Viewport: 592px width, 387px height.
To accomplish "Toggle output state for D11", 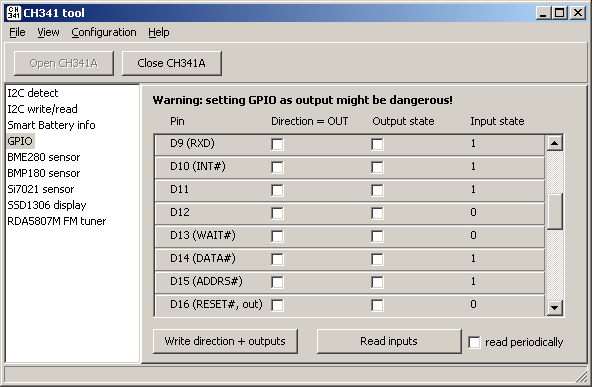I will [x=377, y=190].
